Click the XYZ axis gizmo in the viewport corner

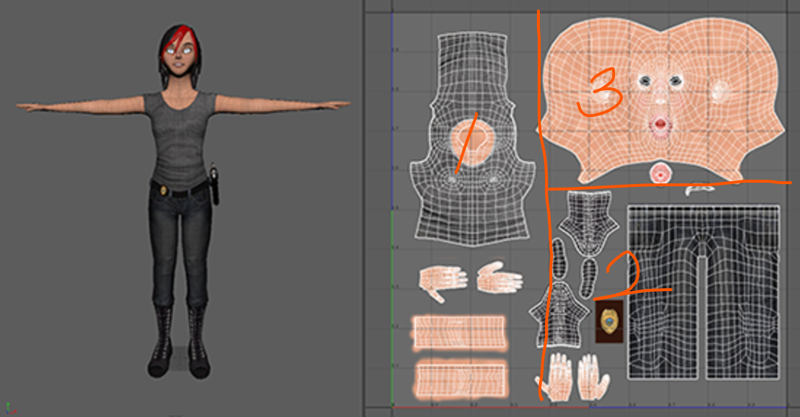coord(11,408)
